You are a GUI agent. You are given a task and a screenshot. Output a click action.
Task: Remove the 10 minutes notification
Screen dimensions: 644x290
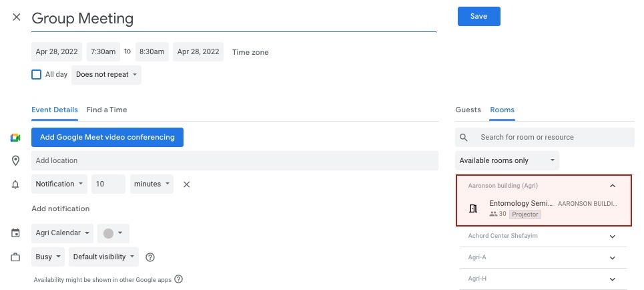186,184
